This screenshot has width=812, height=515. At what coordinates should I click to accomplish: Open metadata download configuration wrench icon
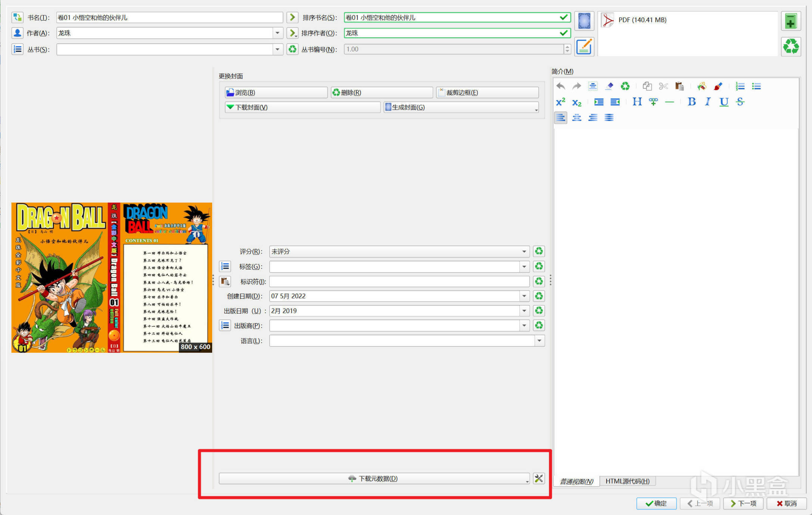tap(539, 478)
